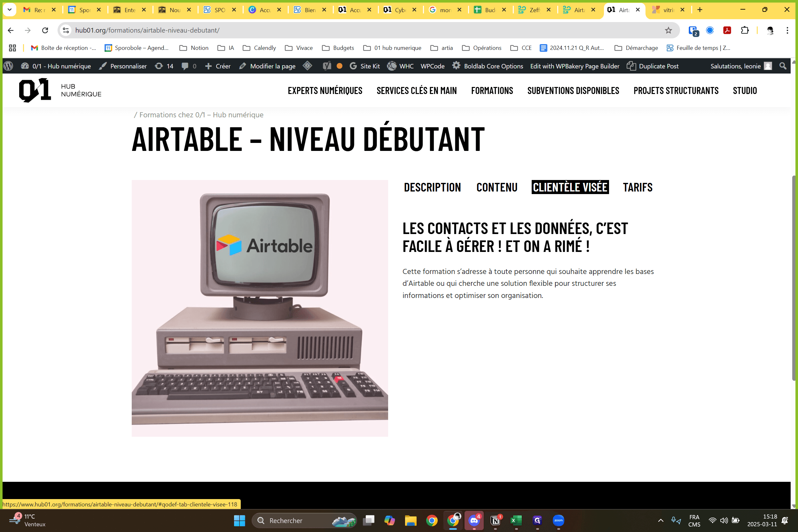Open the Windows Start menu
Screen dimensions: 798x532
[239, 520]
